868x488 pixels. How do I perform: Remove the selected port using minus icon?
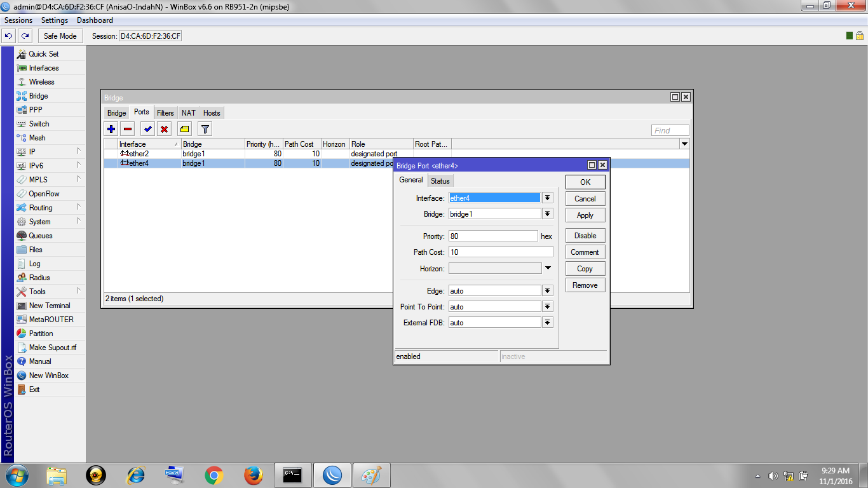(127, 128)
